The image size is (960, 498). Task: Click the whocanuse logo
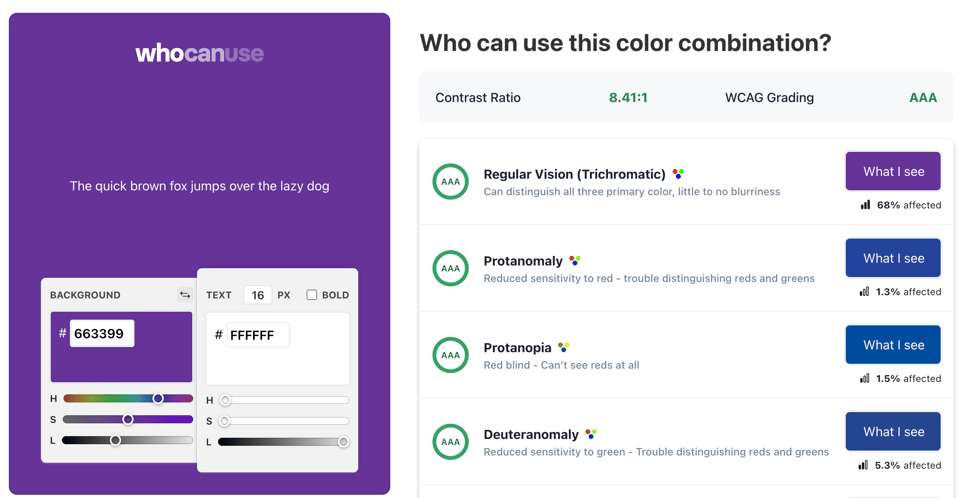point(200,53)
